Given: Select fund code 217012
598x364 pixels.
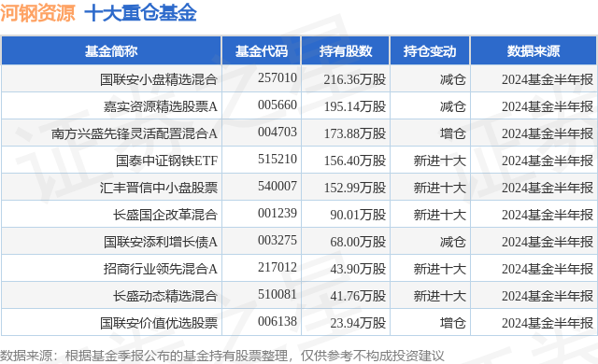Looking at the screenshot, I should [x=278, y=267].
